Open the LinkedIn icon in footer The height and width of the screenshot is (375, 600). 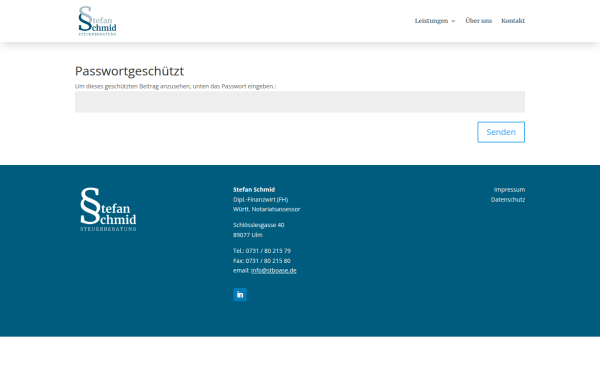click(240, 295)
